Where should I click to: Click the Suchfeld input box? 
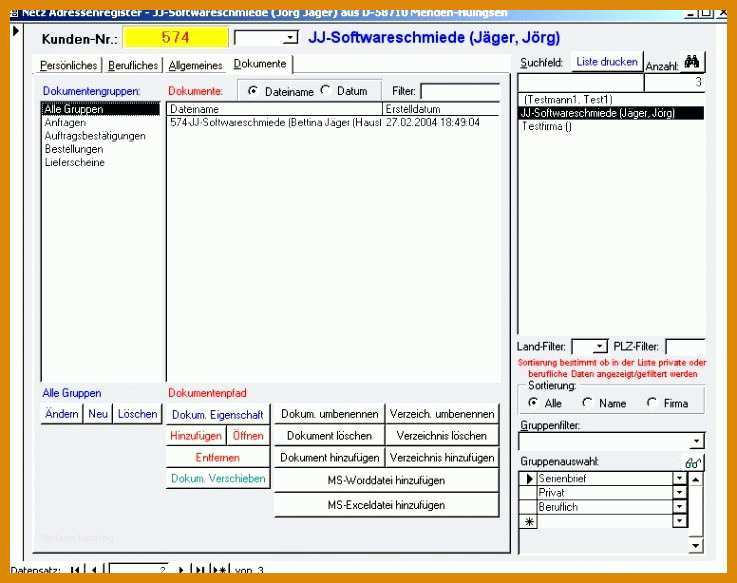[580, 83]
